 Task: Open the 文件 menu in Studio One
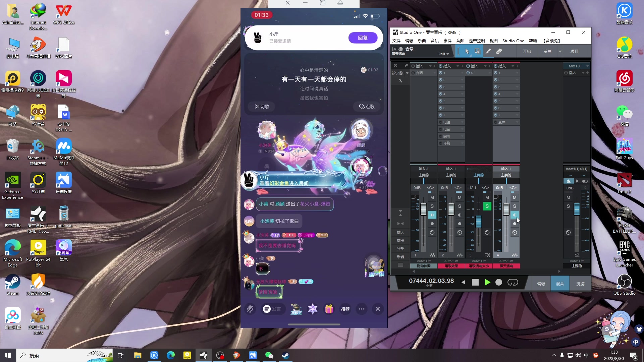coord(396,41)
